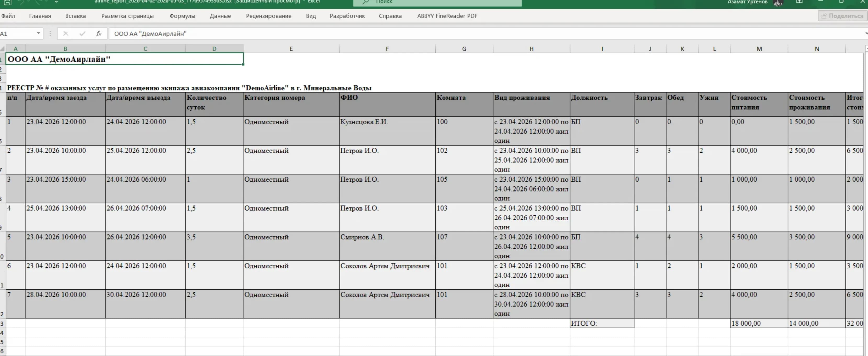Click the account name Азамат Уртенов
Image resolution: width=868 pixels, height=356 pixels.
pyautogui.click(x=747, y=2)
